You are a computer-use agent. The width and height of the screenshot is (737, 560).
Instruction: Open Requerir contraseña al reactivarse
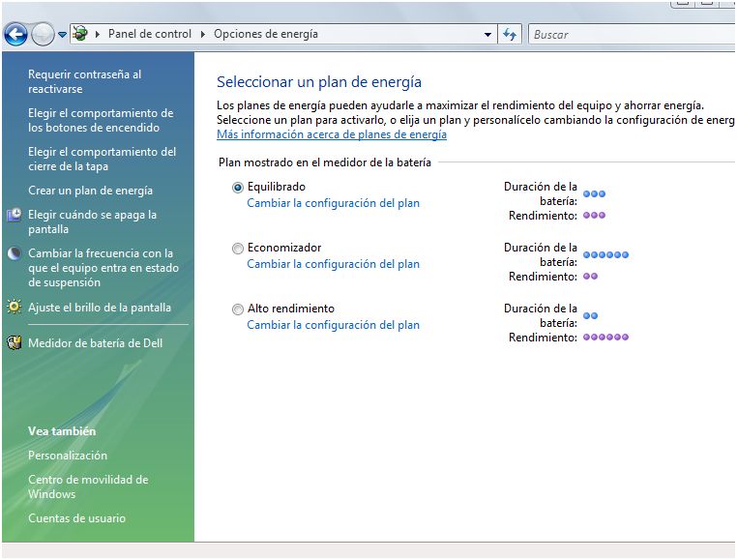point(84,81)
